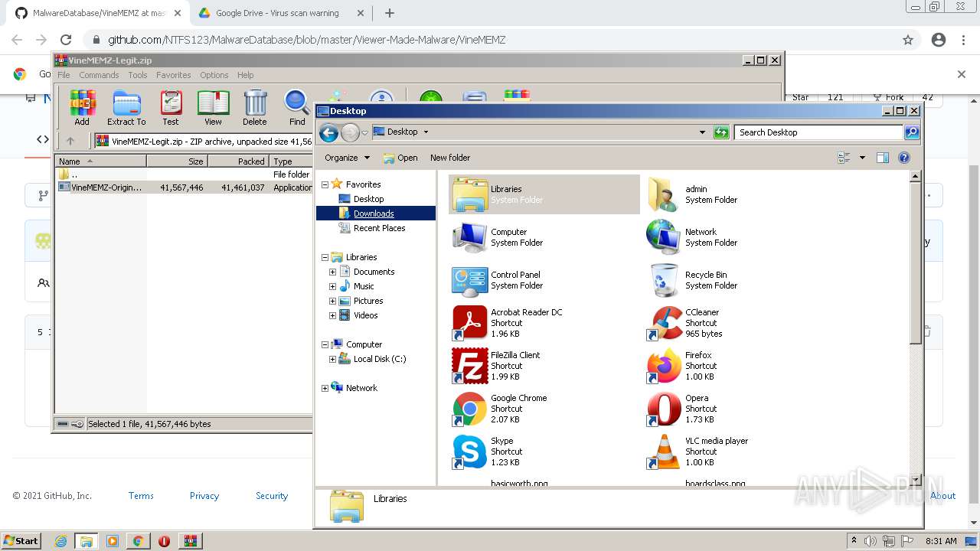Open the WinRAR Tools menu
This screenshot has height=551, width=980.
[x=138, y=75]
